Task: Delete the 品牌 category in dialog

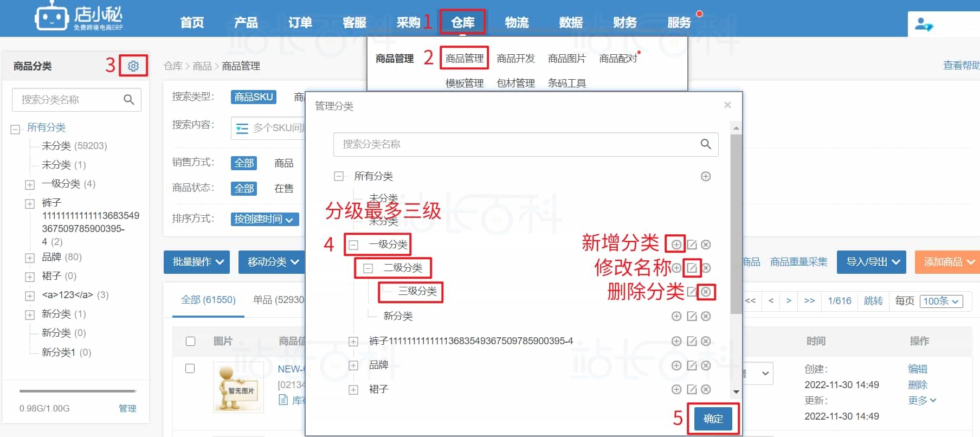Action: coord(706,365)
